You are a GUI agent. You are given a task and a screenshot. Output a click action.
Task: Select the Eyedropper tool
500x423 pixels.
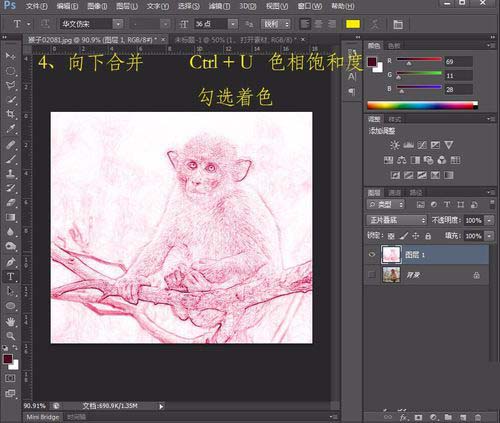point(10,129)
